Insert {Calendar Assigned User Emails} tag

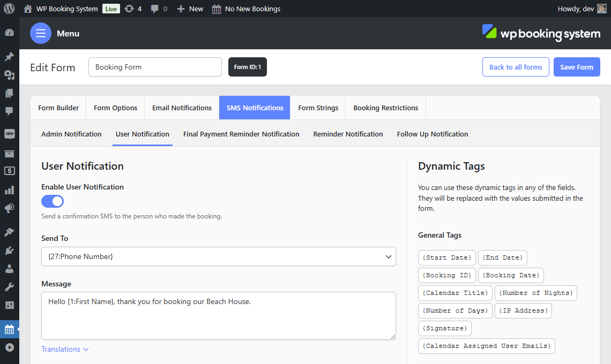[486, 346]
